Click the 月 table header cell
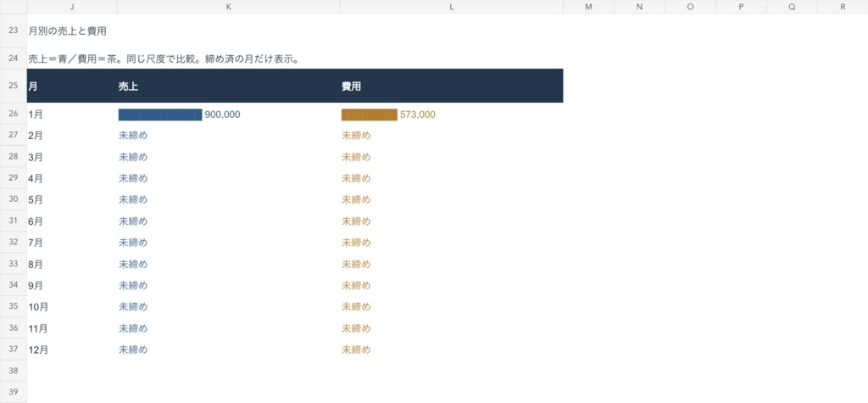This screenshot has width=868, height=403. pos(72,86)
